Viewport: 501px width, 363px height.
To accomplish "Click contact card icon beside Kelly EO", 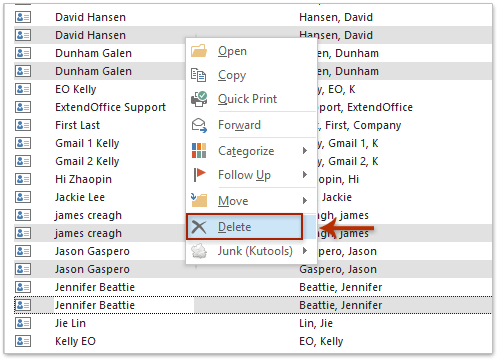I will point(23,341).
